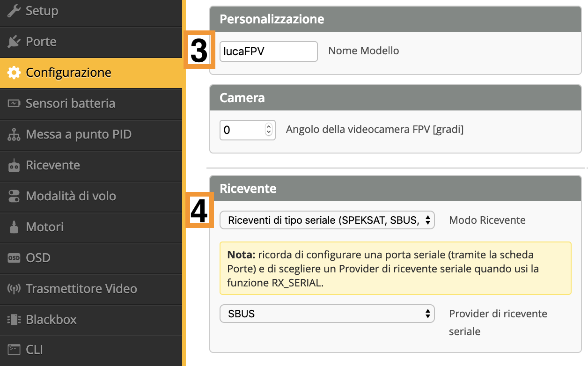Click the Messa a punto PID icon

coord(14,135)
